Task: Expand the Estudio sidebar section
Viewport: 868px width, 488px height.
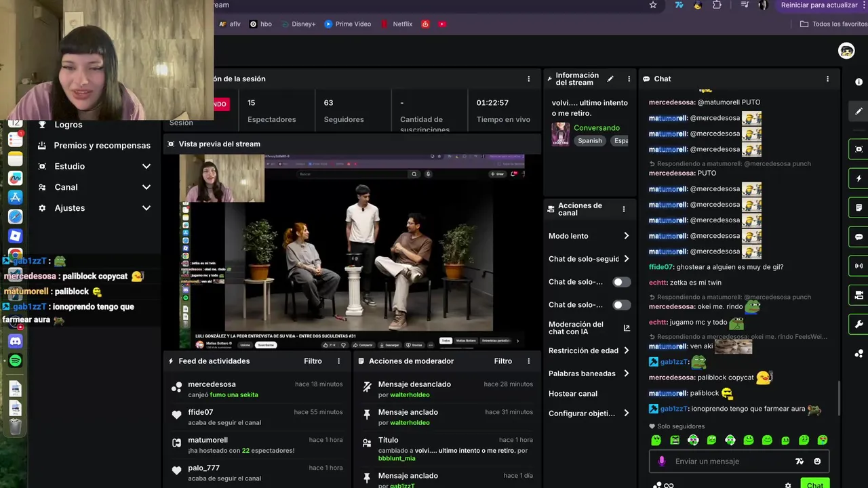Action: point(94,166)
